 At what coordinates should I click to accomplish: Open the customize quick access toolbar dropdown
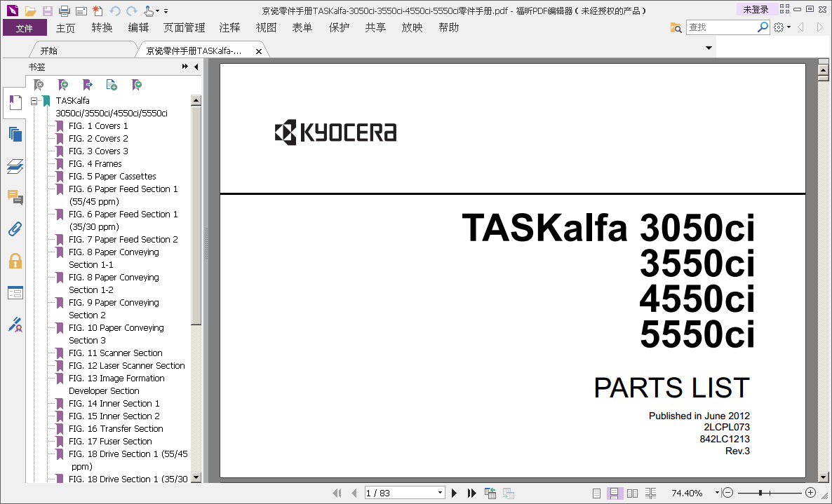tap(166, 11)
